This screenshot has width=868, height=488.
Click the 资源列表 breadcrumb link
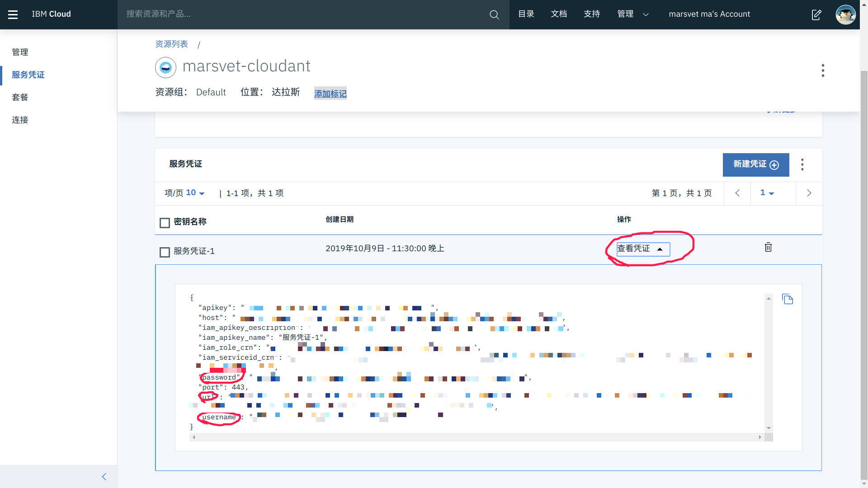click(171, 44)
